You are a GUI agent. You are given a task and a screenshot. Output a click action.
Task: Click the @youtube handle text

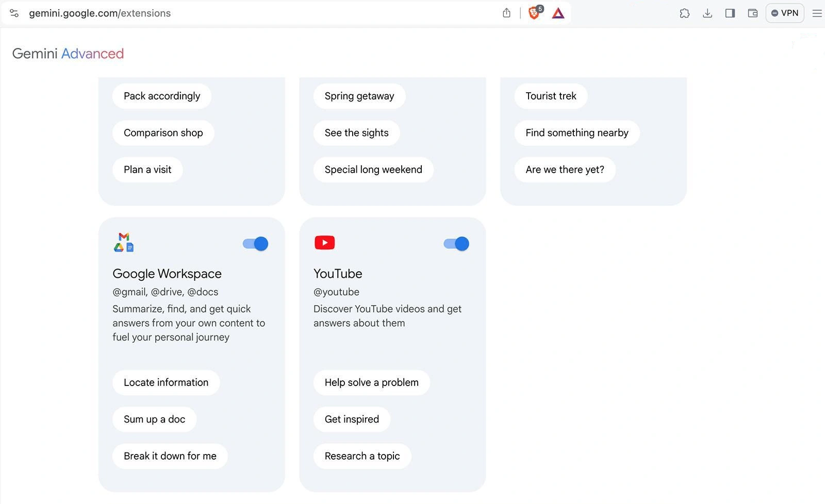coord(336,292)
